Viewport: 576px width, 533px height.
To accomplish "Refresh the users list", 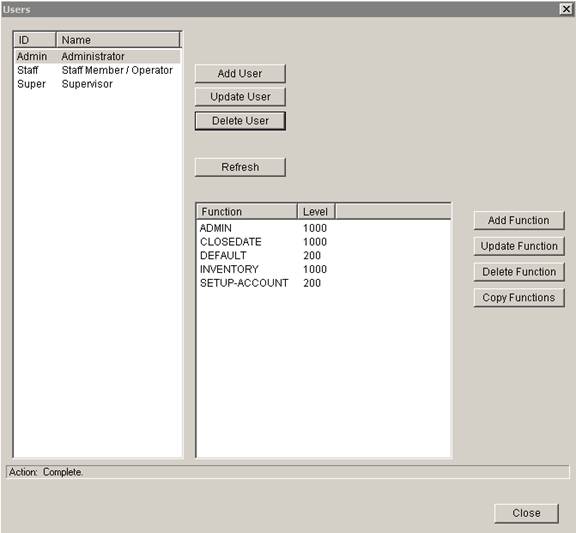I will pos(240,167).
